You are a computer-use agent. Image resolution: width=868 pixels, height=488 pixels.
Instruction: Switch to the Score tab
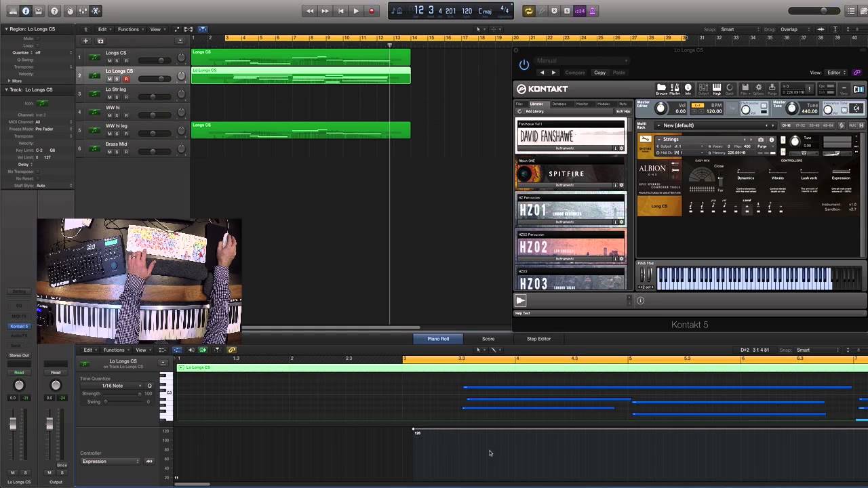click(x=488, y=339)
